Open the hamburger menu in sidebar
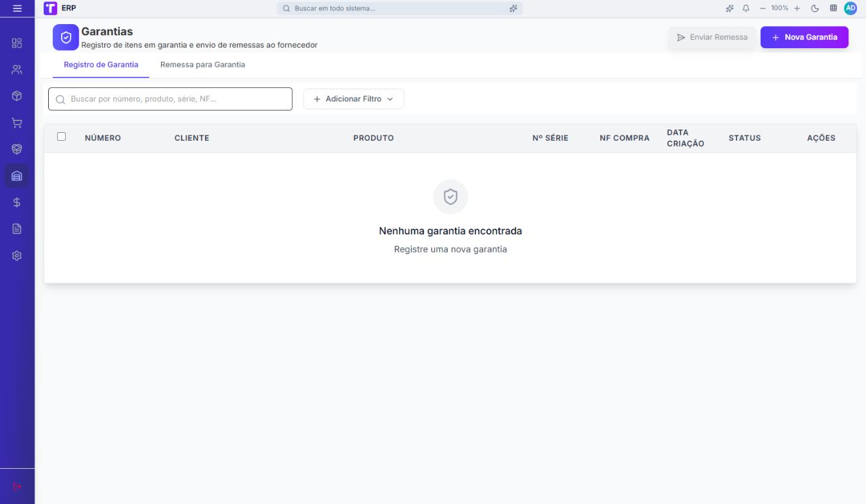The height and width of the screenshot is (504, 866). [x=17, y=8]
